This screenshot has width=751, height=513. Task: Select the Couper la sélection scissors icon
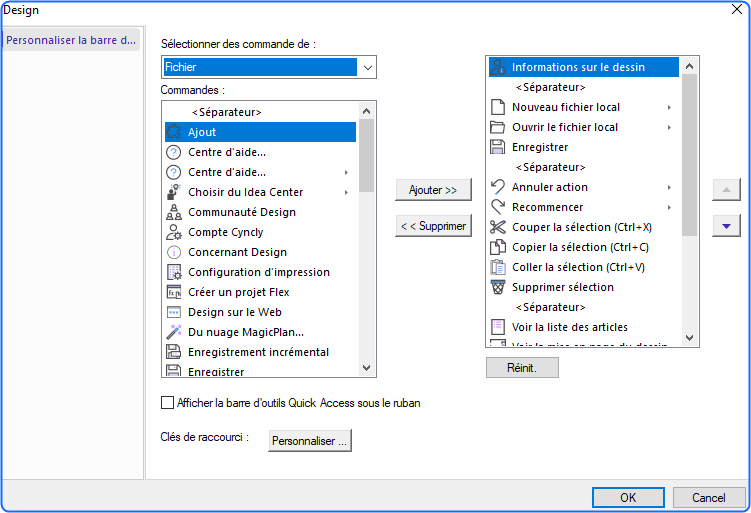[498, 227]
